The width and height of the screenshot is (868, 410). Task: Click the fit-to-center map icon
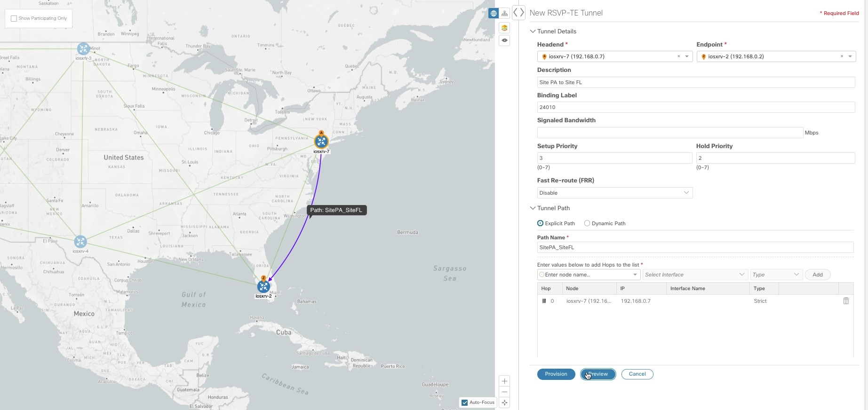coord(504,403)
